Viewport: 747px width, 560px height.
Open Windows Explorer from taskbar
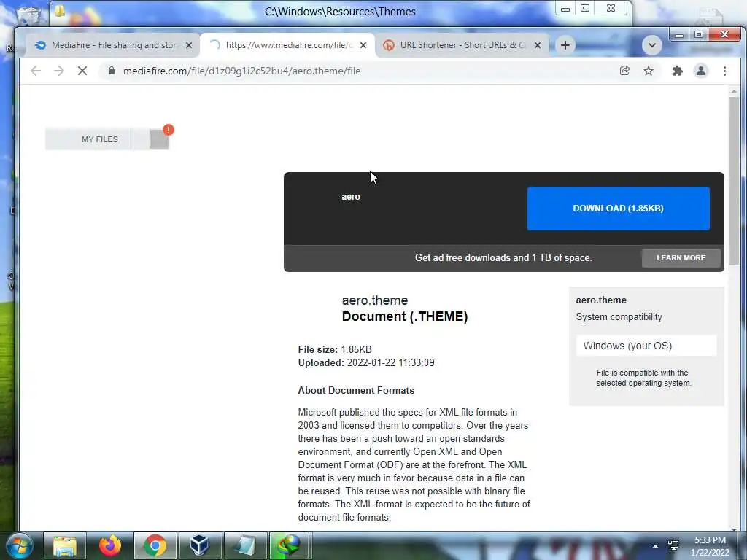point(65,545)
